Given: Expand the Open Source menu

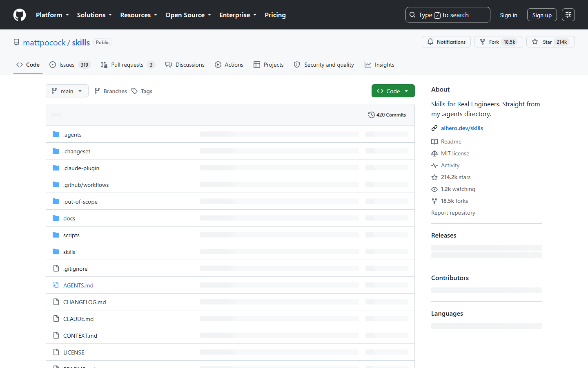Looking at the screenshot, I should [188, 15].
